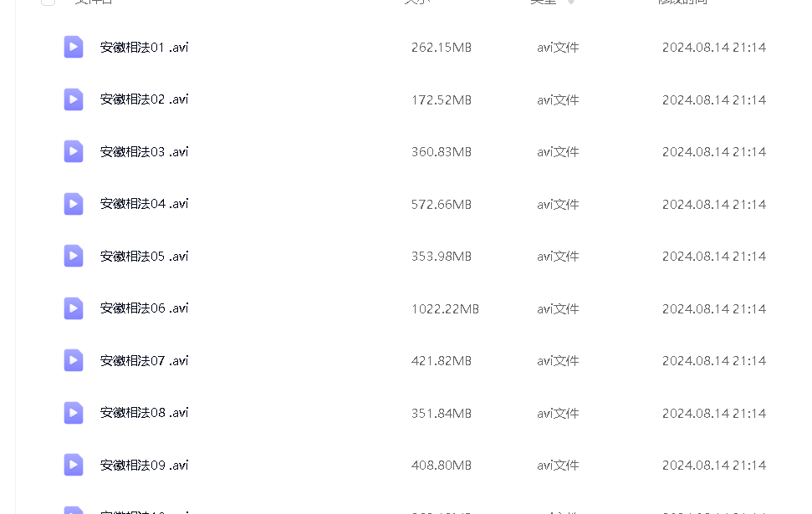Click the video icon beside 安徽相法09 .avi
812x514 pixels.
click(x=74, y=465)
